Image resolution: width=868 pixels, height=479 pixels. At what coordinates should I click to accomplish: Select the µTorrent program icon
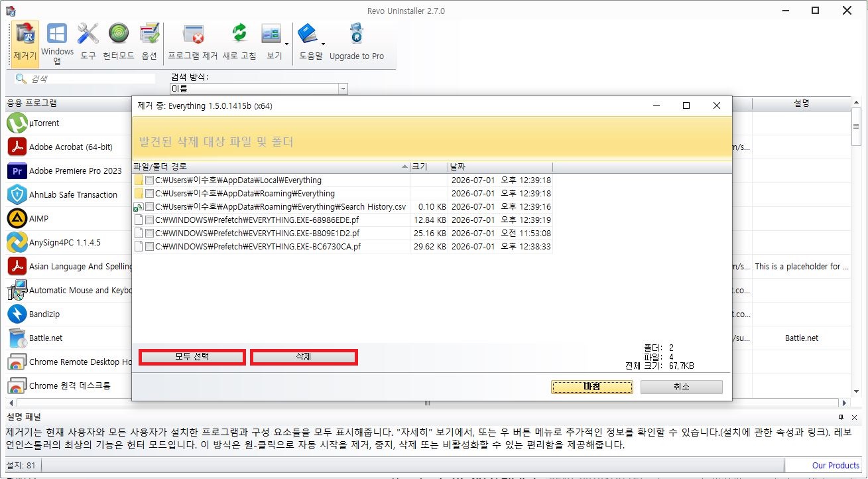[x=17, y=123]
